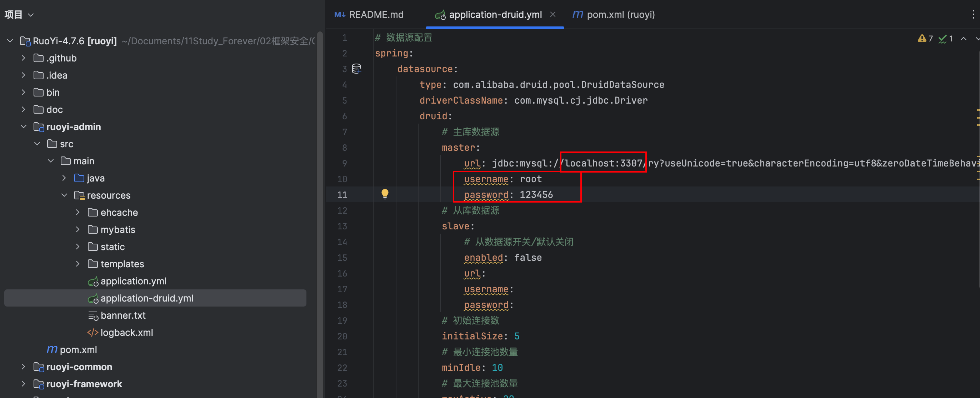Click the yellow lightbulb intention icon
Screen dimensions: 980x398
[x=385, y=194]
